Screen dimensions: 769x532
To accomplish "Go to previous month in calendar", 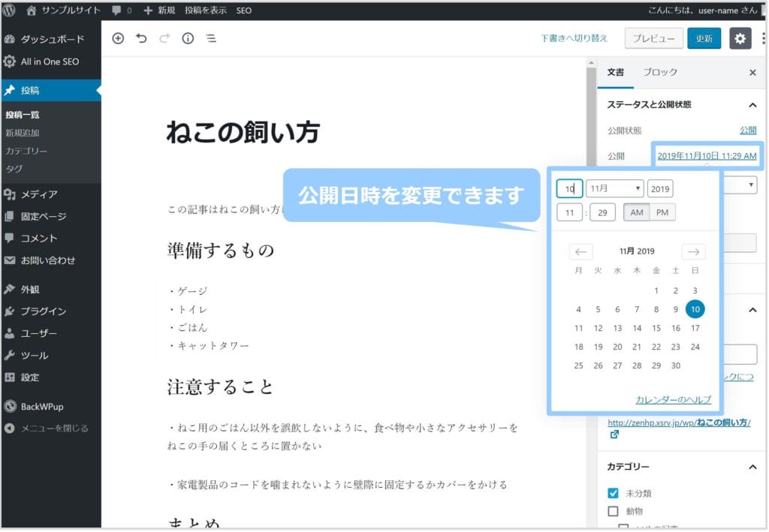I will click(581, 252).
